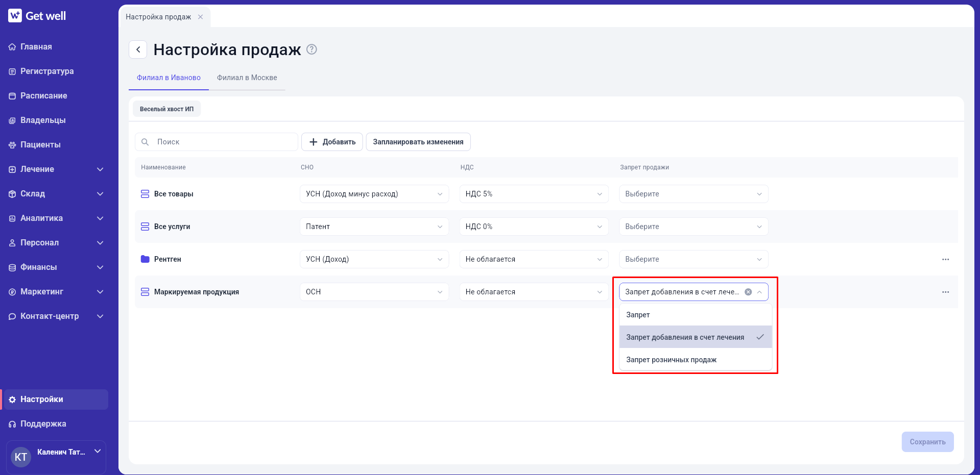Open Главная home icon in sidebar

pos(12,47)
